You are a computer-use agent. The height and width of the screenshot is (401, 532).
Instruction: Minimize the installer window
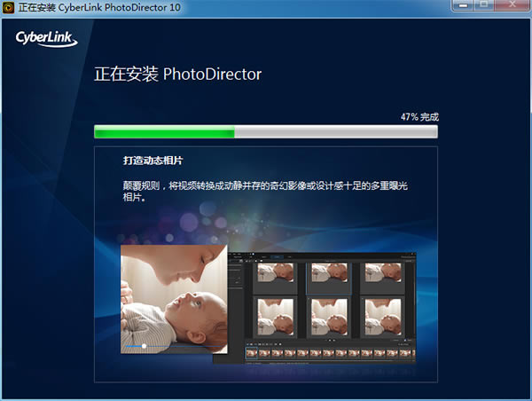click(464, 5)
